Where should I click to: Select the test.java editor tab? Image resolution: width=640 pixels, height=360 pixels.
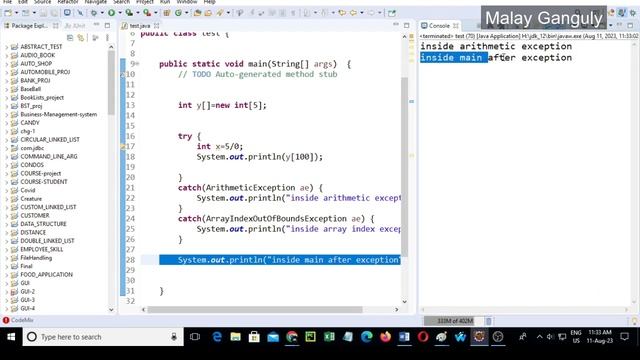click(140, 26)
